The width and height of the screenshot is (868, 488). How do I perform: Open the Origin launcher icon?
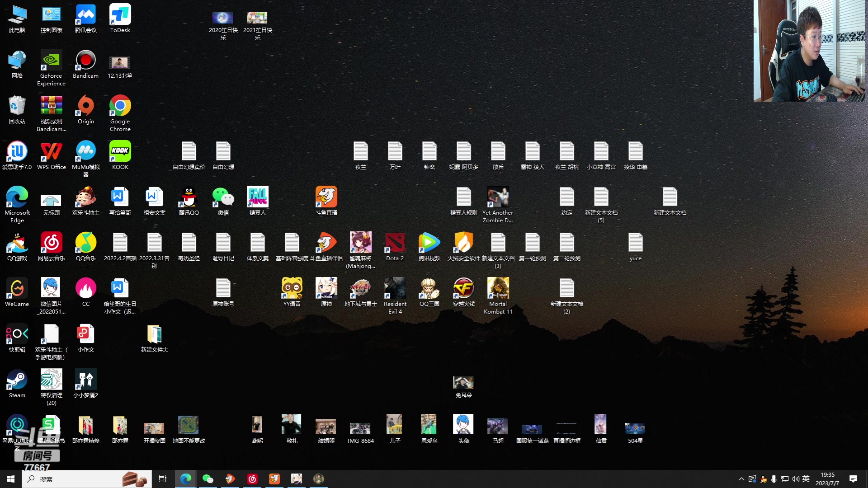pos(86,110)
